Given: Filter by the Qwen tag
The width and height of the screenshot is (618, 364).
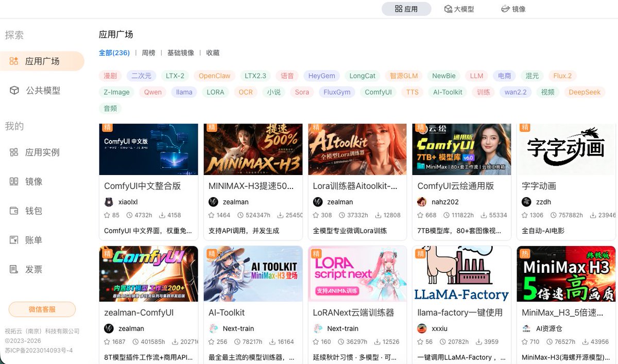Looking at the screenshot, I should [x=153, y=92].
